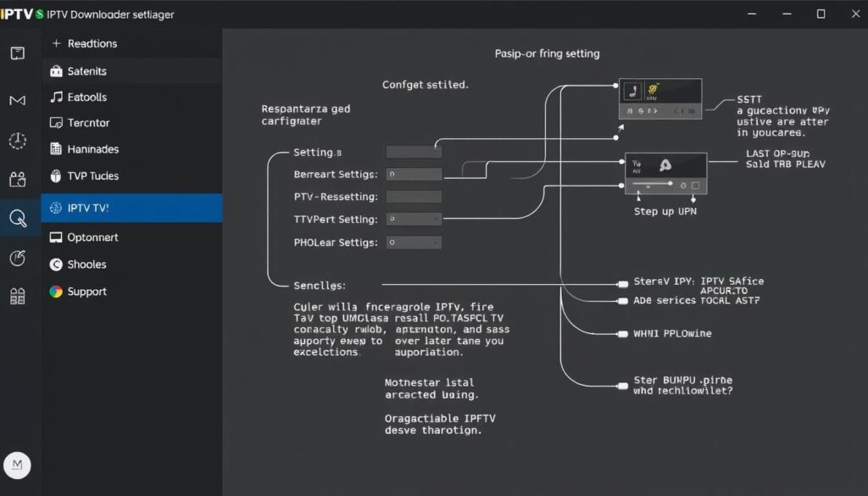Open the PHOLear Settigs dropdown

click(x=414, y=242)
